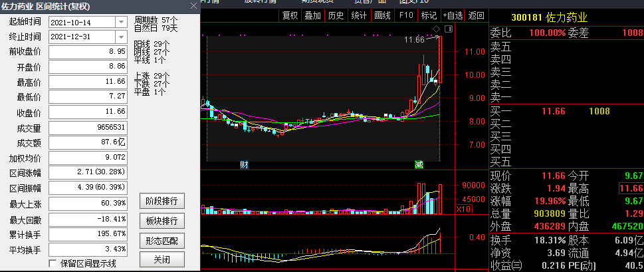
Task: Toggle the side panel icon above chart
Action: [x=449, y=29]
